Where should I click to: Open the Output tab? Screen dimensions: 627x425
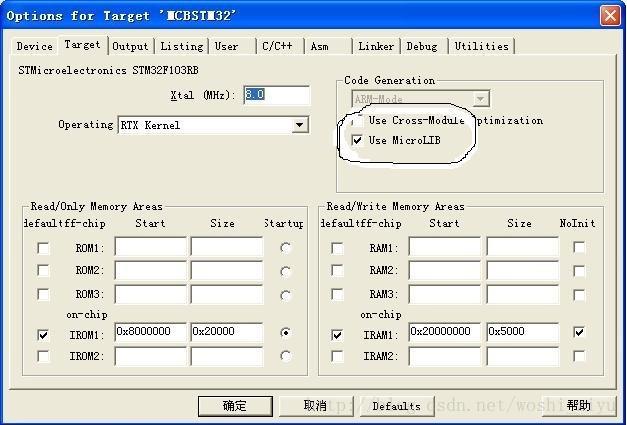click(x=130, y=46)
